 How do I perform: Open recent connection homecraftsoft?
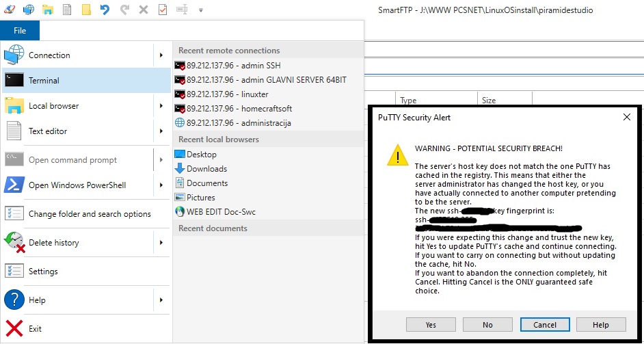(x=269, y=109)
